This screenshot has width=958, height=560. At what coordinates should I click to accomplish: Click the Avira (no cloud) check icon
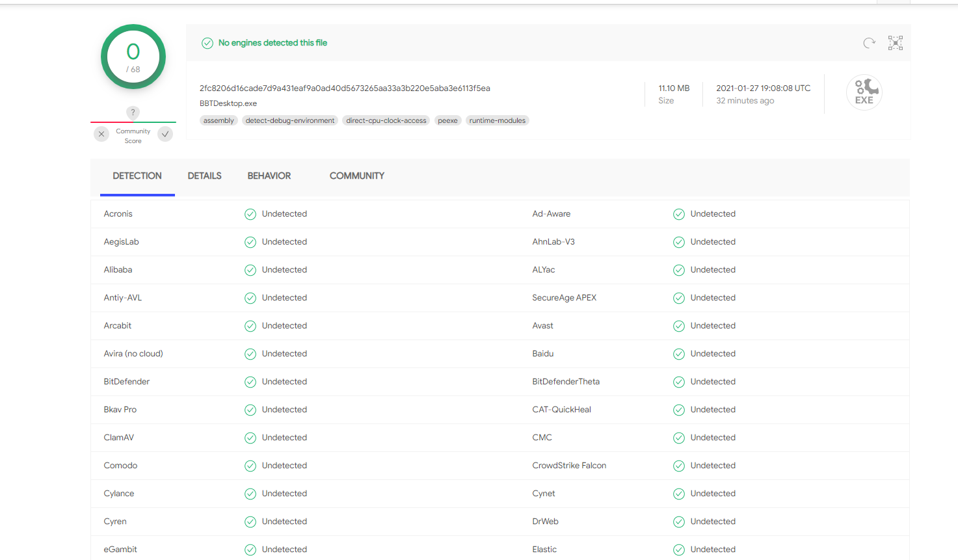coord(250,354)
